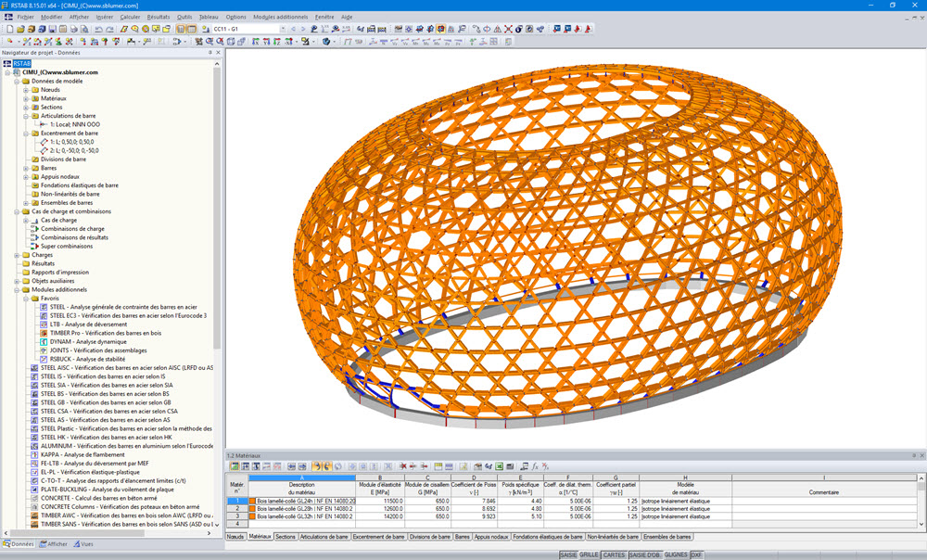Click the Print preview icon
927x560 pixels.
coord(84,29)
